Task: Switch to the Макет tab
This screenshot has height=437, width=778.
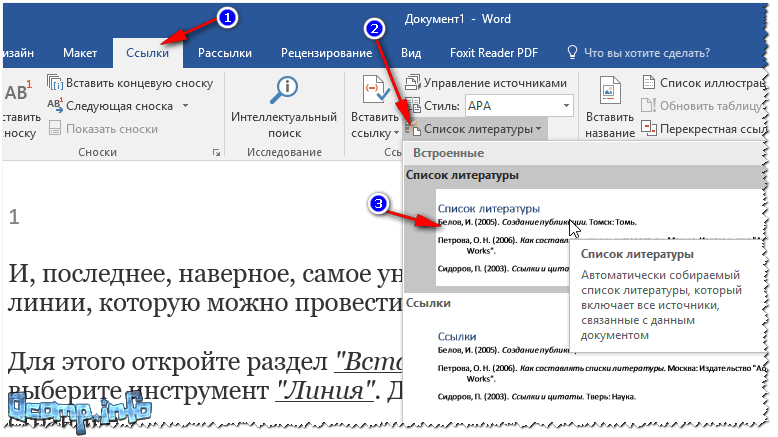Action: click(x=80, y=53)
